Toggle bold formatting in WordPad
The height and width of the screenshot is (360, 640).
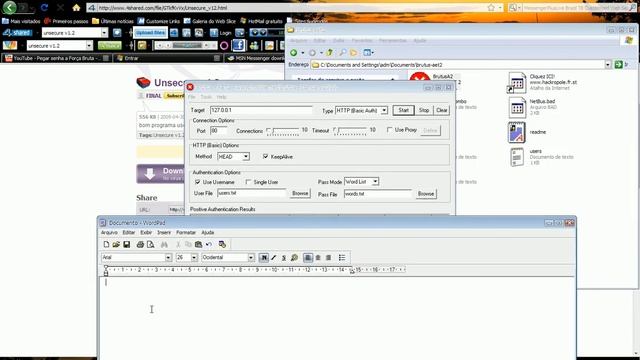point(264,258)
